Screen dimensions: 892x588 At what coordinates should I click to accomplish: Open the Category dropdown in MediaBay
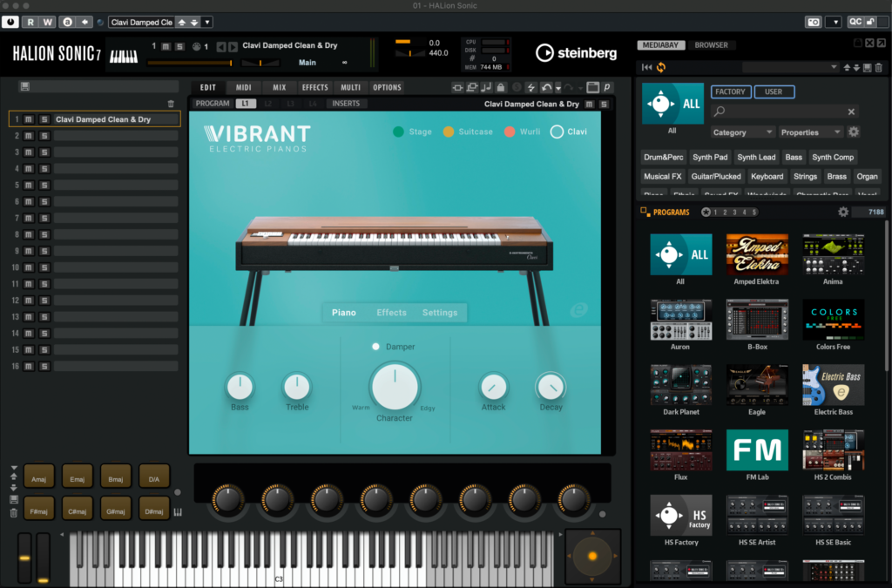tap(743, 132)
